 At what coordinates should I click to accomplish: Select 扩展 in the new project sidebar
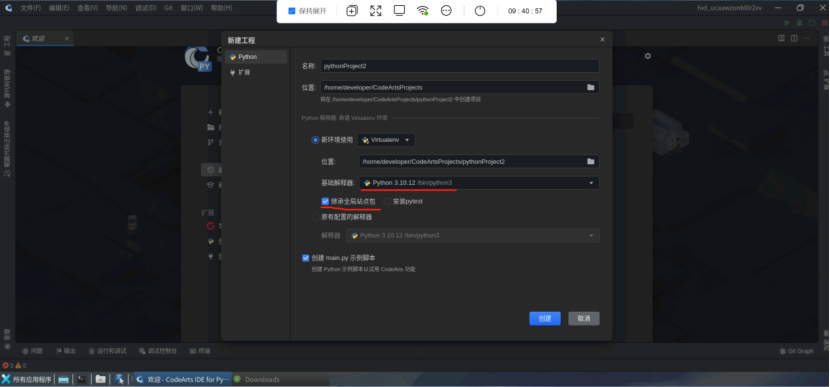(256, 72)
